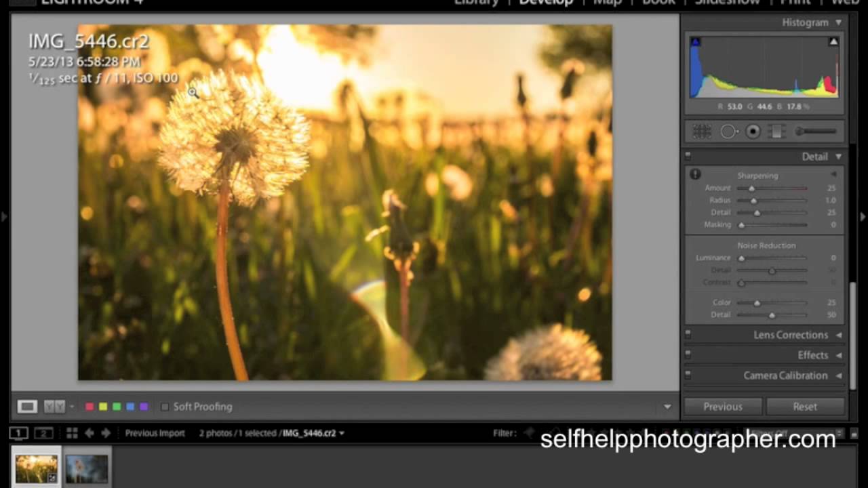Click the large dandelion photo to zoom
Image resolution: width=868 pixels, height=488 pixels.
pos(344,203)
